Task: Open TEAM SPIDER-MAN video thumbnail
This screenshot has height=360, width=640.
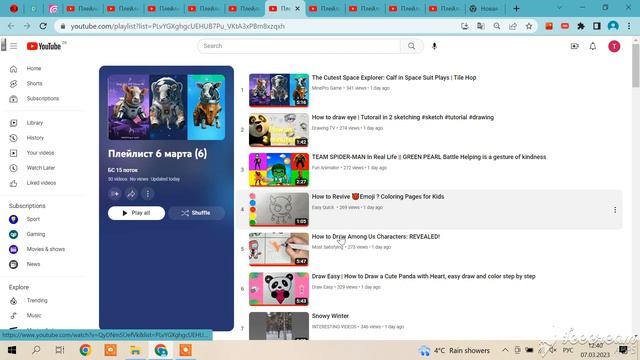Action: pos(279,170)
